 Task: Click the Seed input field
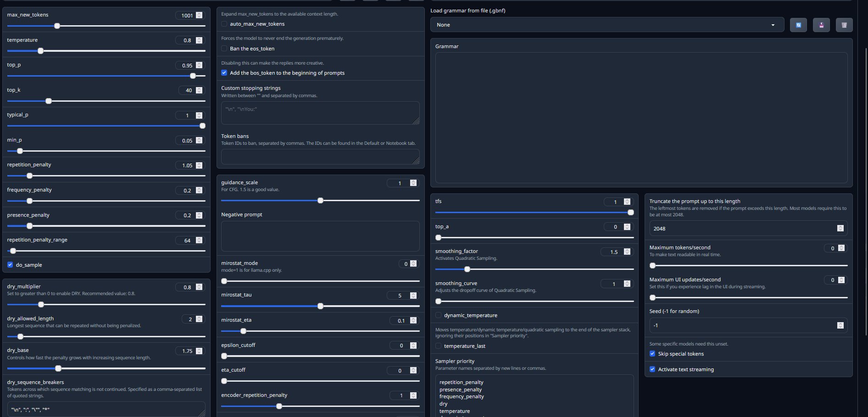pyautogui.click(x=743, y=325)
